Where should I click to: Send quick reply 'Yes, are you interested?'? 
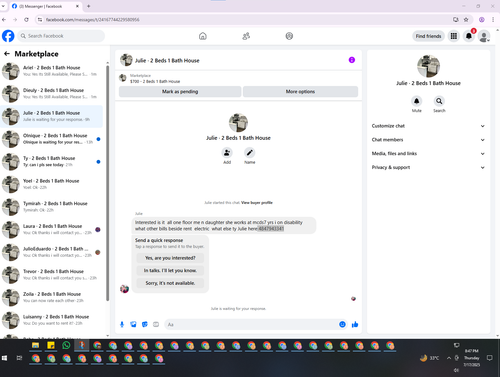click(x=170, y=258)
